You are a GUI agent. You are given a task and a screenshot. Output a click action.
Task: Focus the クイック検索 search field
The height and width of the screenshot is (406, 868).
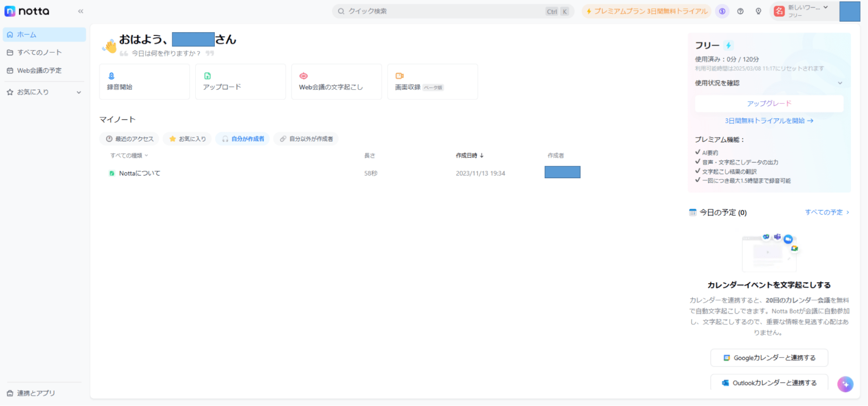[x=453, y=11]
